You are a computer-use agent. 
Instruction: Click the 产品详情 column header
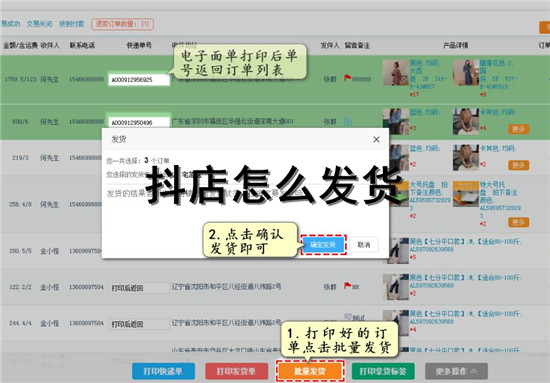455,46
